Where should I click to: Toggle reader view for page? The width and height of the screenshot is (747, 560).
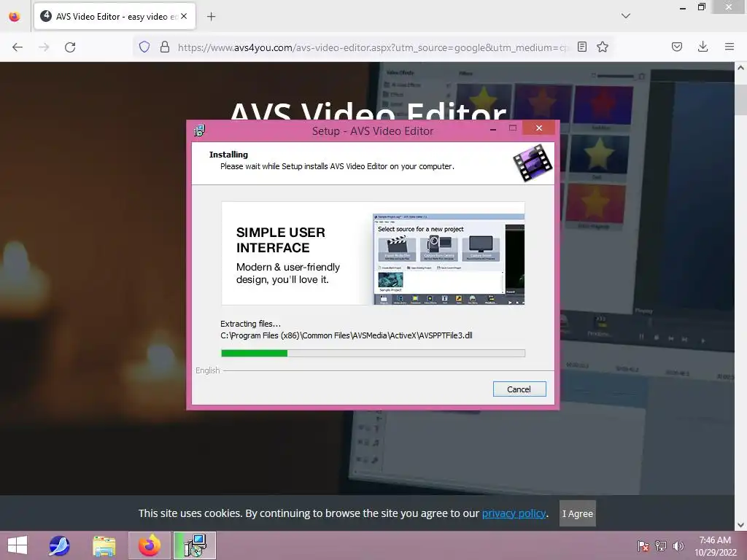(581, 47)
